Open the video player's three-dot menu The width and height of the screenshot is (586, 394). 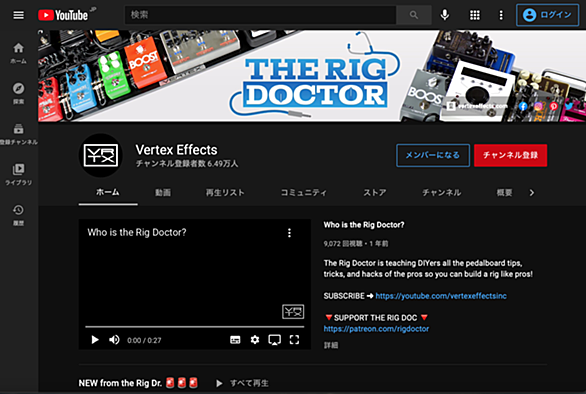point(289,233)
